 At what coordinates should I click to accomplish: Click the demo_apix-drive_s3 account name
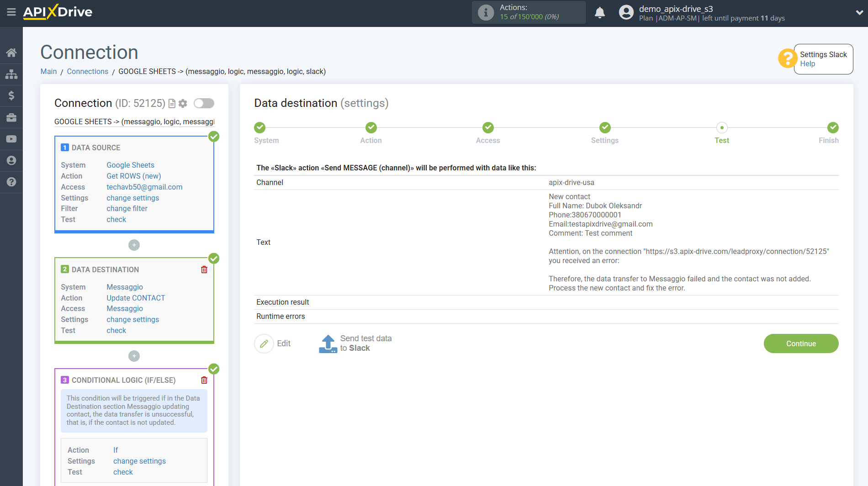[676, 9]
